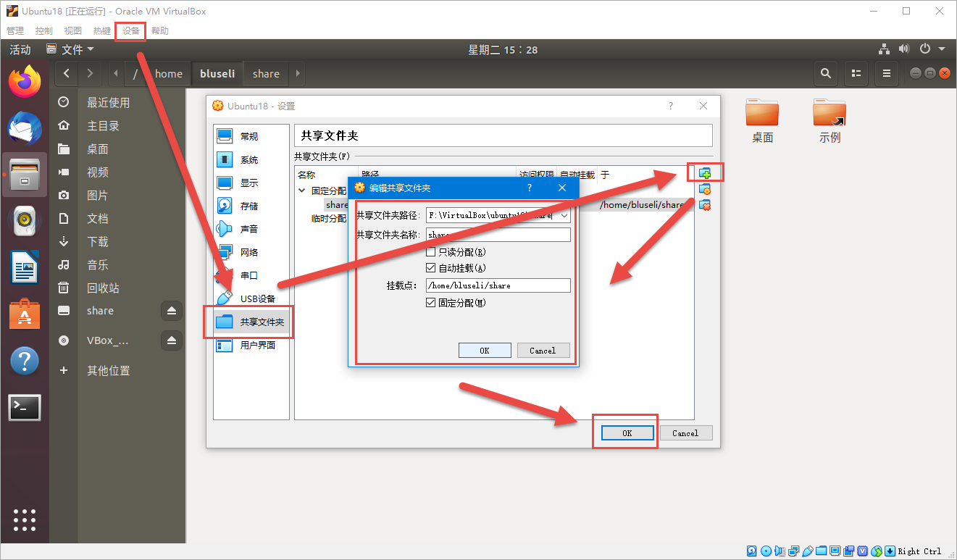
Task: Open the file manager hamburger menu
Action: click(x=886, y=73)
